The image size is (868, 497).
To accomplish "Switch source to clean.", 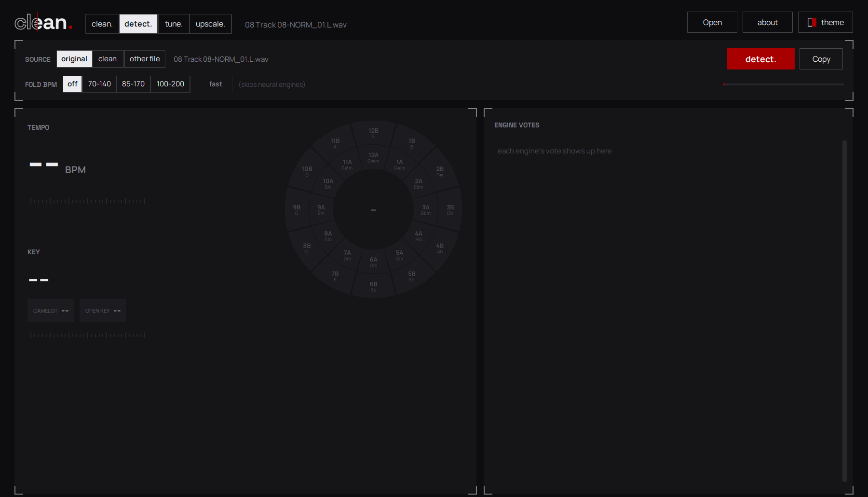I will [x=108, y=59].
